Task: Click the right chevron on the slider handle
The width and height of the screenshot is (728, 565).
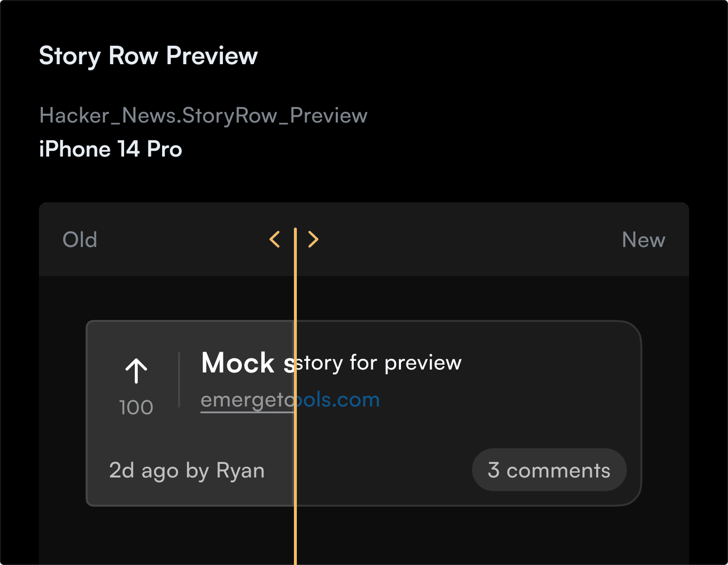Action: (313, 239)
